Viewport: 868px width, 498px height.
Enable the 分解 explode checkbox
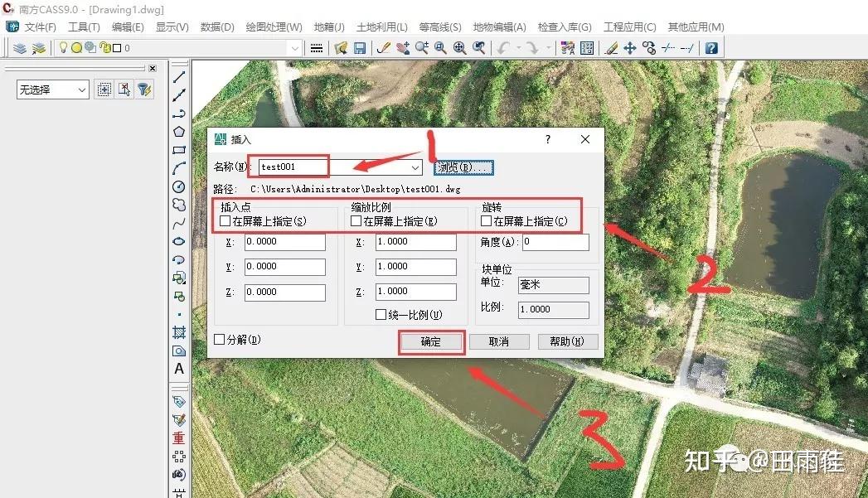pyautogui.click(x=219, y=339)
